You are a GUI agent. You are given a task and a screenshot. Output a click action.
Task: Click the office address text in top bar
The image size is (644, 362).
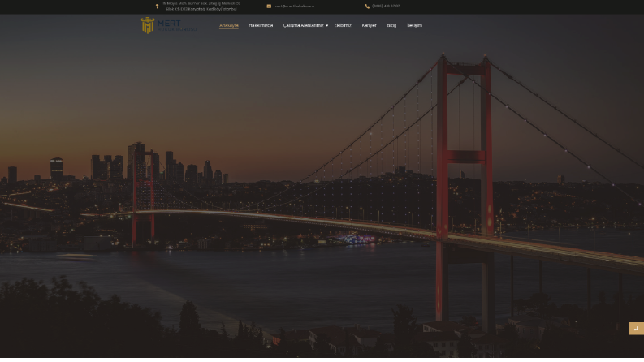tap(201, 6)
